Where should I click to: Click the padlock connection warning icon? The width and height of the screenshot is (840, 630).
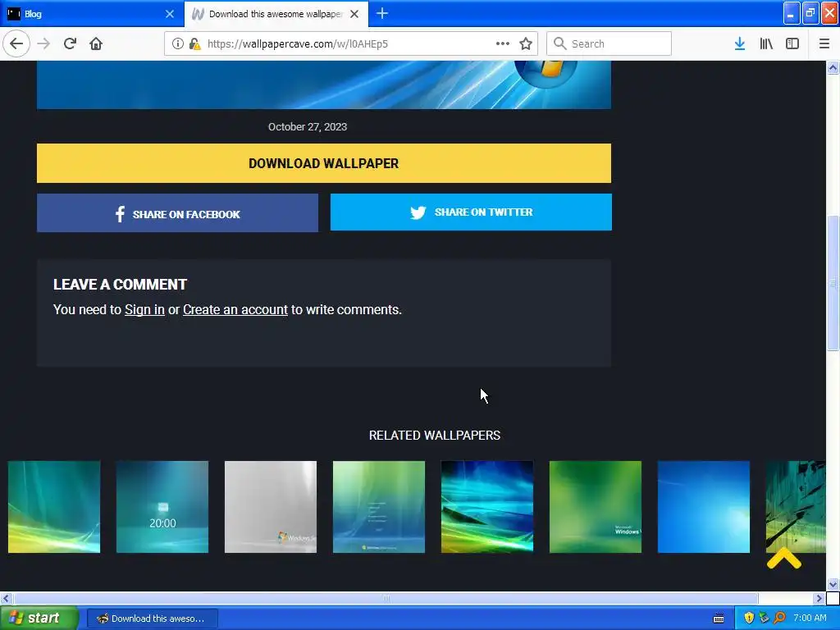pyautogui.click(x=194, y=43)
